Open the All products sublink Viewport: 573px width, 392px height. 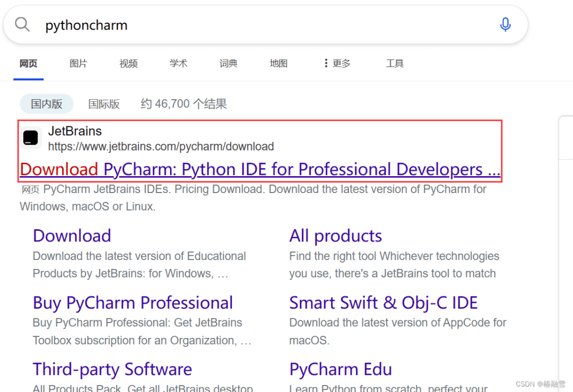click(335, 236)
